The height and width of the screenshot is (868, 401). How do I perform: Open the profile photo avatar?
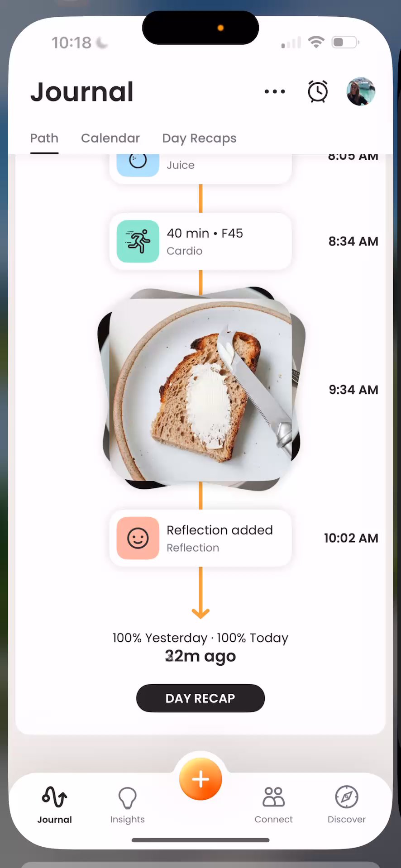(x=361, y=91)
